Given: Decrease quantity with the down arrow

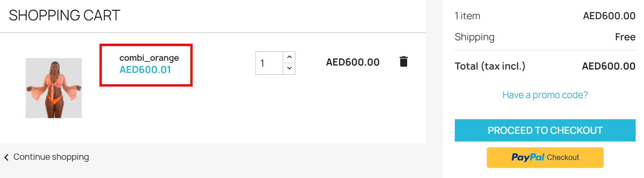Looking at the screenshot, I should (x=289, y=68).
